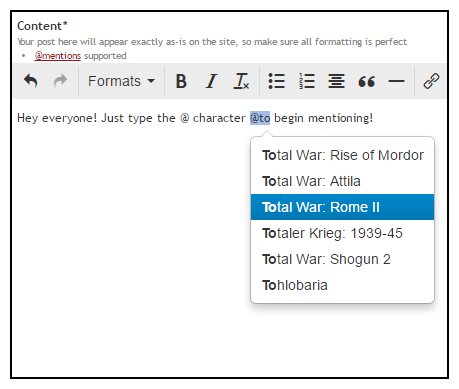Click the 'Content*' field label
The width and height of the screenshot is (459, 389).
(42, 26)
